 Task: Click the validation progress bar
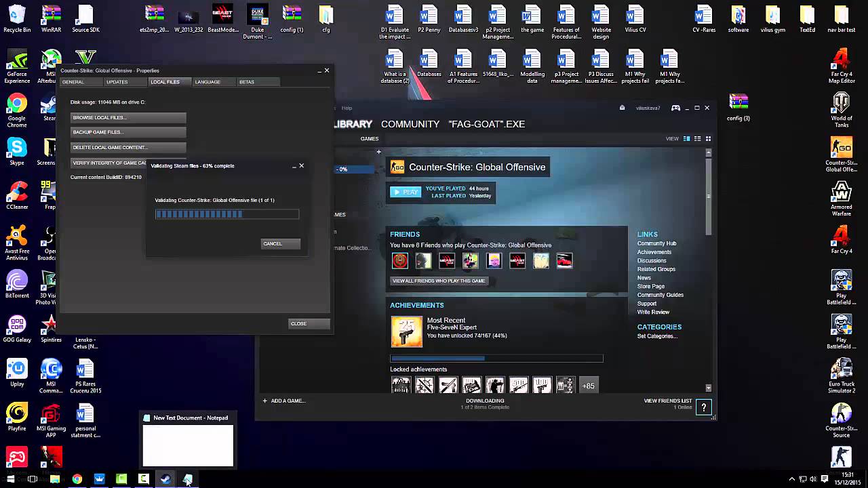point(227,214)
